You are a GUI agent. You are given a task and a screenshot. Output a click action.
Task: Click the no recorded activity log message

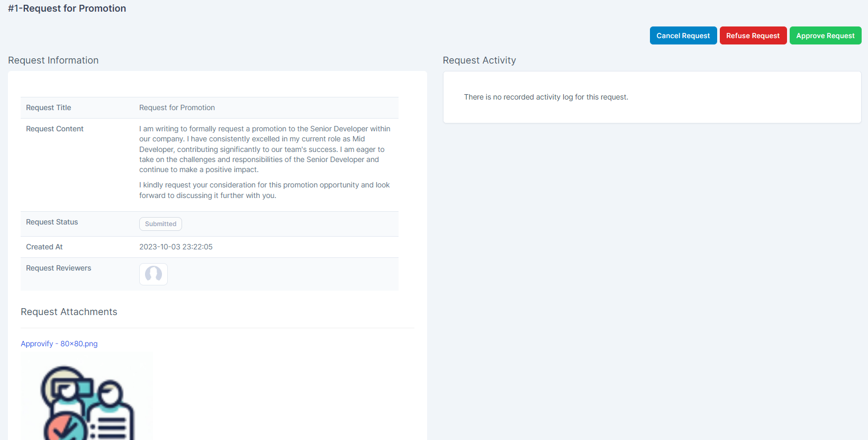point(546,97)
